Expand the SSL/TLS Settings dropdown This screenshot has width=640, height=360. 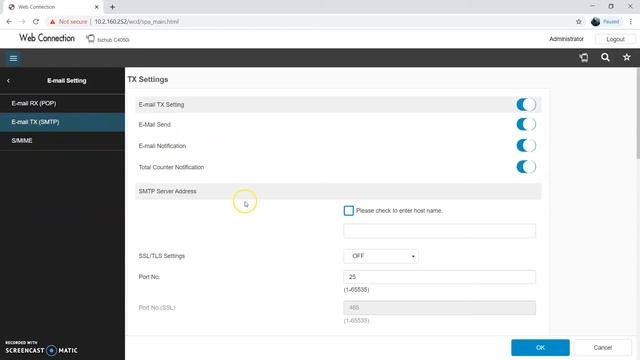[x=381, y=256]
